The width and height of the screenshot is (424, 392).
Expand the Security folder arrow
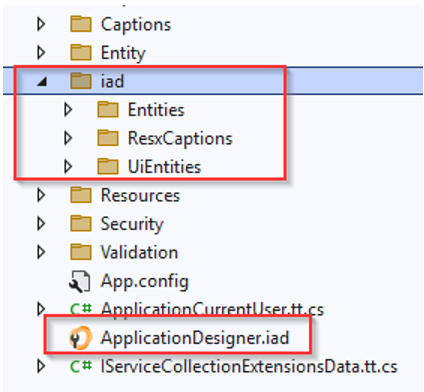[x=41, y=223]
